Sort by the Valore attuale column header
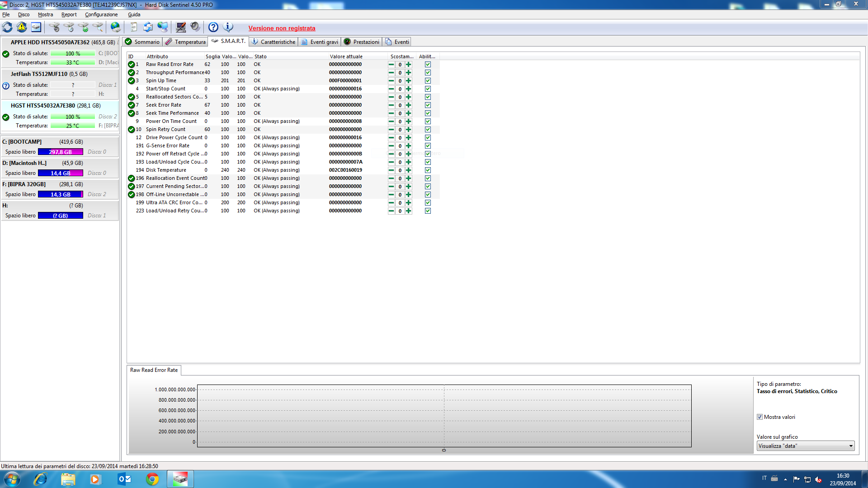Screen dimensions: 868x488 tap(358, 56)
